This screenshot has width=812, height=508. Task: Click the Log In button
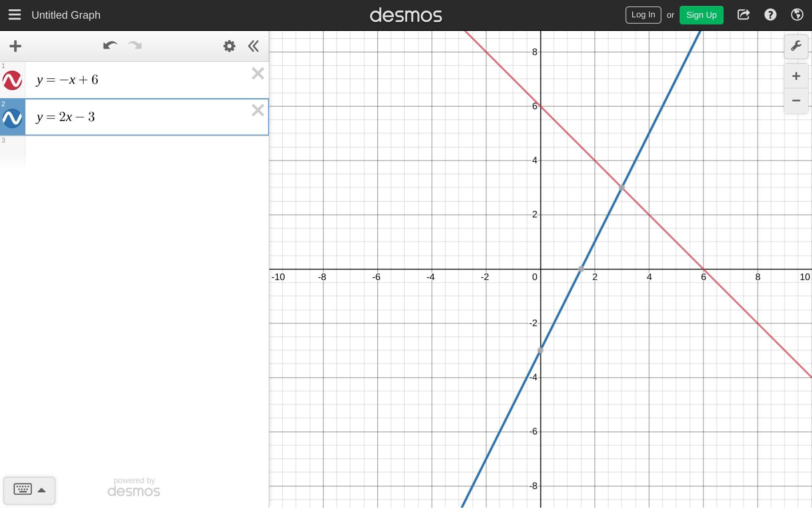643,15
